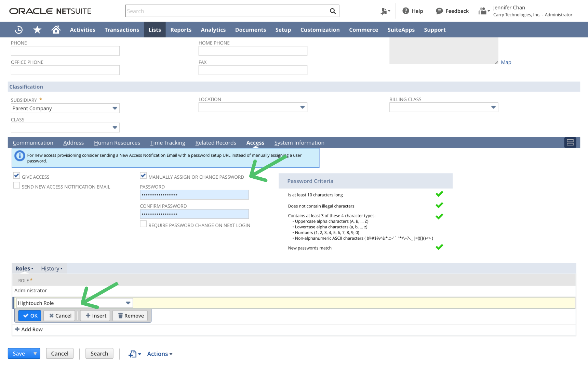
Task: Click the Insert row button
Action: [x=95, y=316]
